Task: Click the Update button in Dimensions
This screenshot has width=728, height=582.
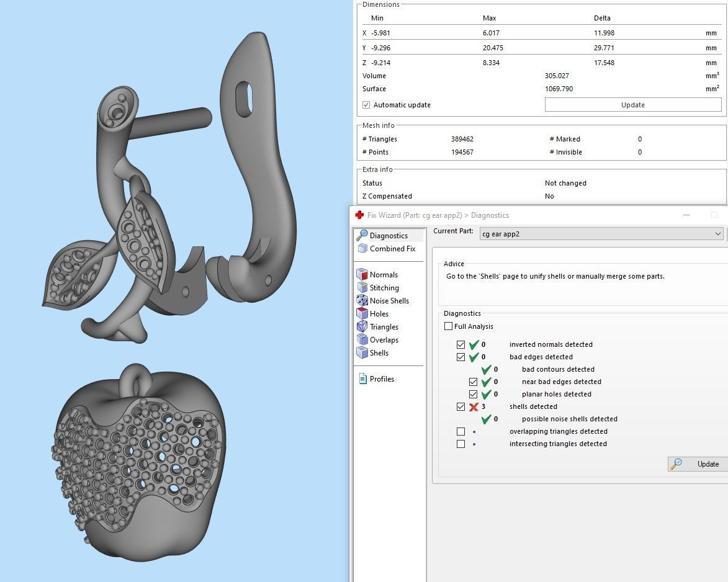Action: point(633,105)
